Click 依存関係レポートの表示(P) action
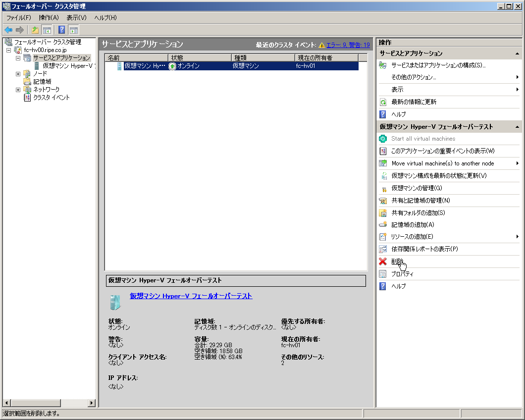This screenshot has height=420, width=525. [x=424, y=249]
